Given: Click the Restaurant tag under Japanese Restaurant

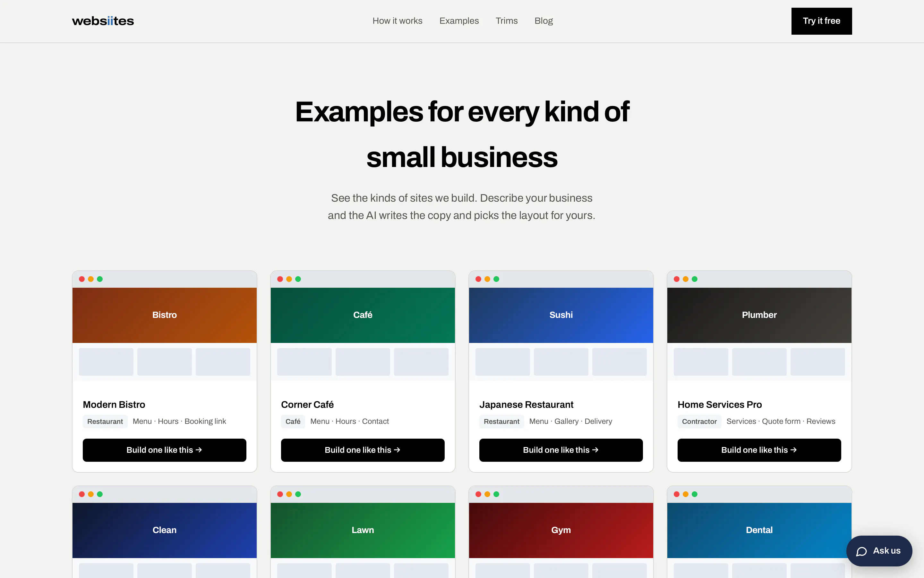Looking at the screenshot, I should (501, 421).
